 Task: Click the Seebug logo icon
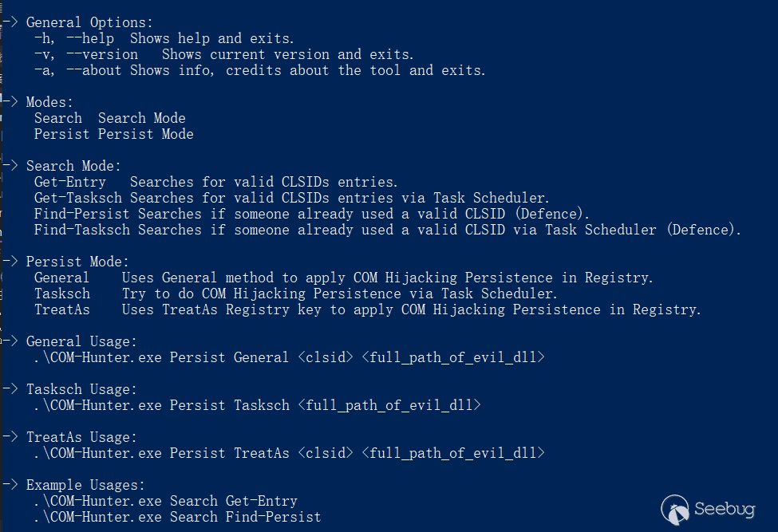coord(674,508)
